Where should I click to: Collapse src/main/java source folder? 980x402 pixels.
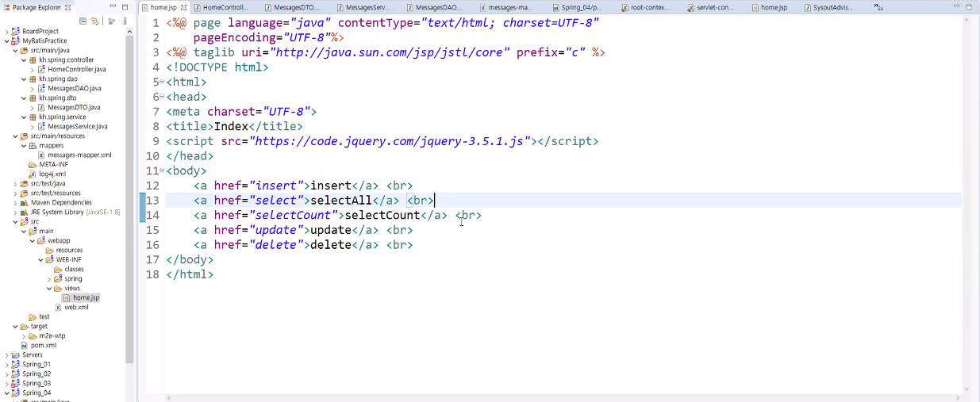(x=15, y=50)
